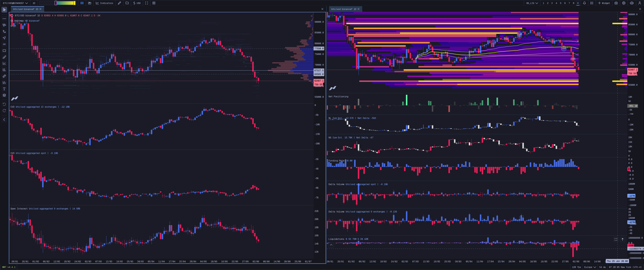The height and width of the screenshot is (270, 644).
Task: Select the fork/pitchfork drawing tool
Action: [4, 25]
